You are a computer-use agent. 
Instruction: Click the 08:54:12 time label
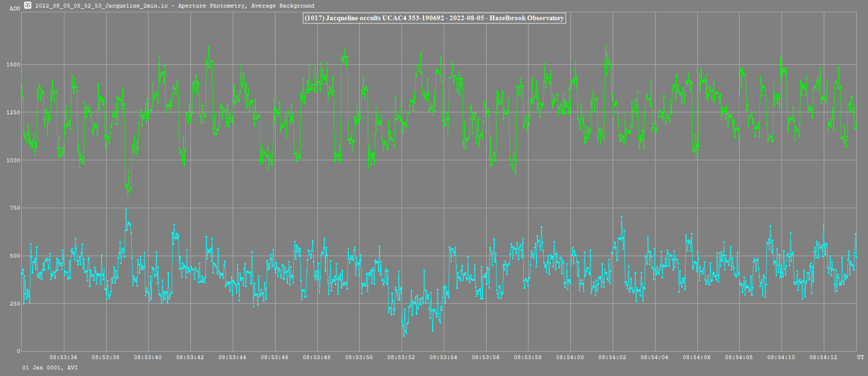click(824, 357)
